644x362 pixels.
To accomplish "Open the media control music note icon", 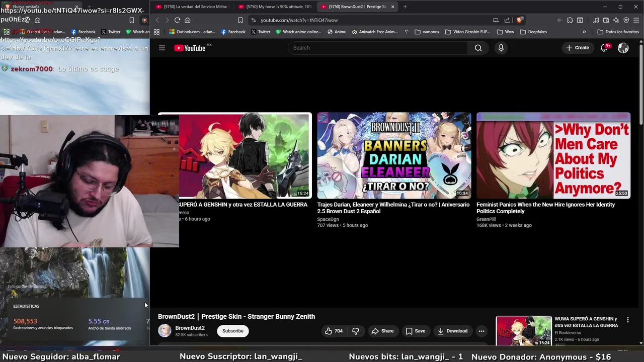I will tap(596, 20).
